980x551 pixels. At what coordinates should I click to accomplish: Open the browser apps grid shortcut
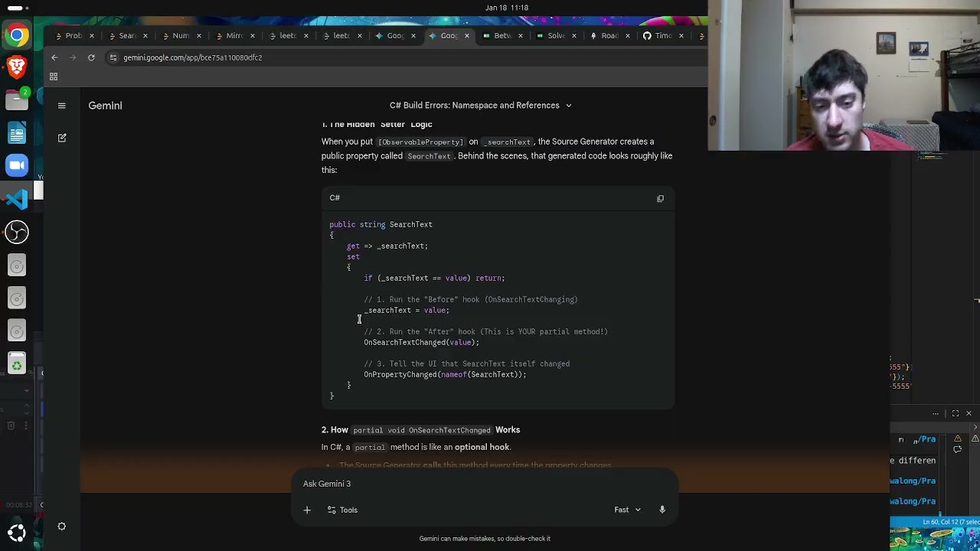click(54, 77)
